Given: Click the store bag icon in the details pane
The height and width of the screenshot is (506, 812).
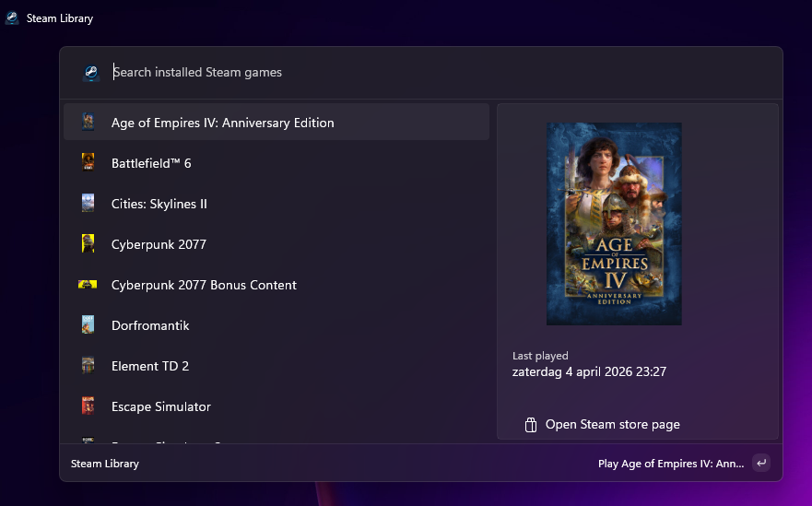Looking at the screenshot, I should tap(531, 425).
